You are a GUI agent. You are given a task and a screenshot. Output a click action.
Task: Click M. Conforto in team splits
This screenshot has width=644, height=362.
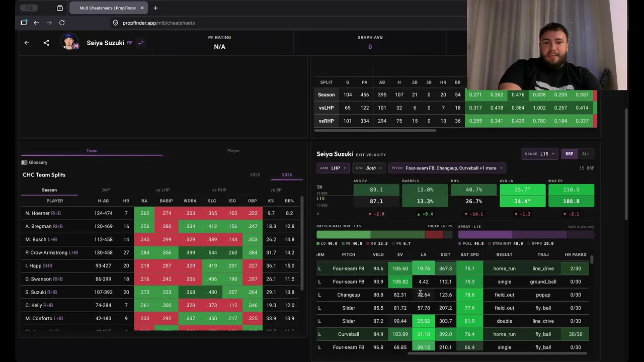click(44, 318)
